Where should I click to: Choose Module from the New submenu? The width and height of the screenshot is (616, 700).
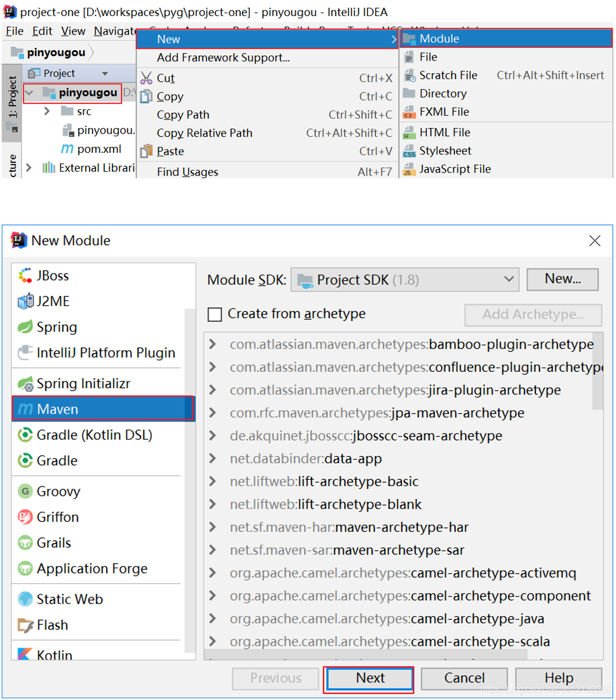coord(439,39)
